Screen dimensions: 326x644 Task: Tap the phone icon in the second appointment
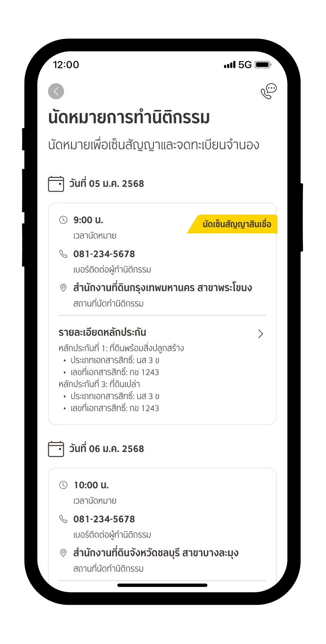pos(63,519)
